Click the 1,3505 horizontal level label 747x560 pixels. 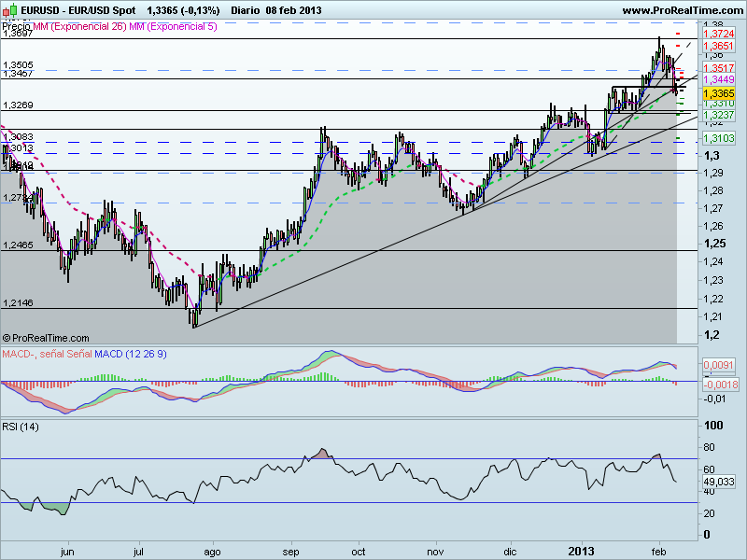18,65
